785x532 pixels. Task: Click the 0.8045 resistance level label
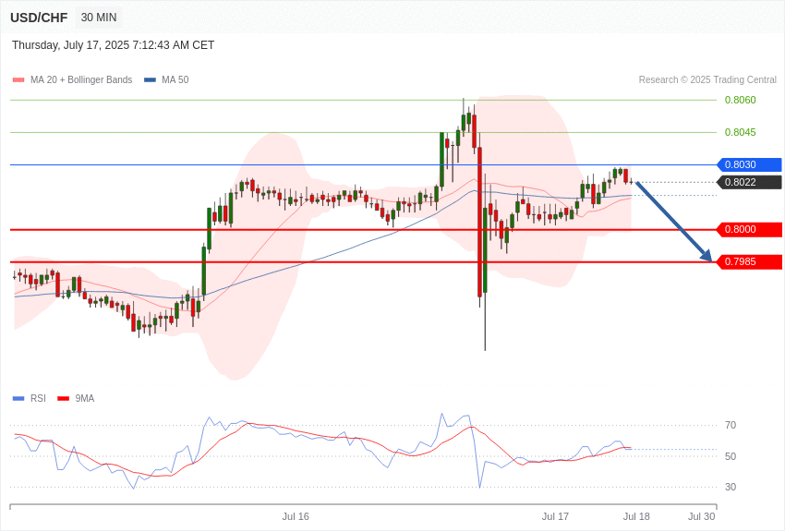point(740,132)
